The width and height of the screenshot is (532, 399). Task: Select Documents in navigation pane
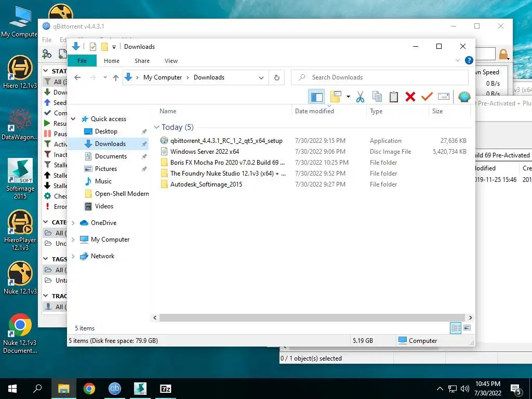pos(111,156)
